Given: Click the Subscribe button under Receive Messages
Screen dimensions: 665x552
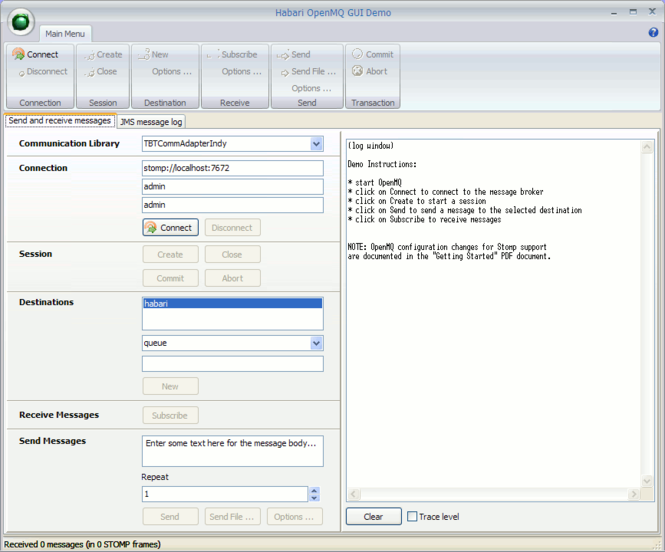Looking at the screenshot, I should (x=170, y=415).
